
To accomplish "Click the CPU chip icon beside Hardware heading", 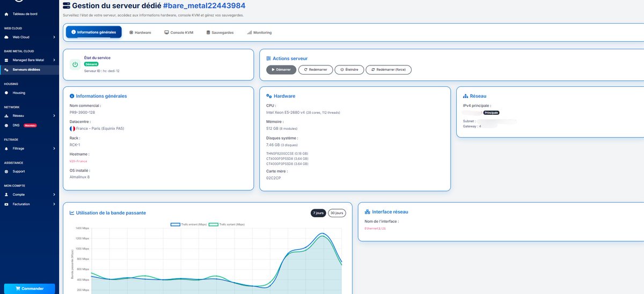I will (x=269, y=96).
